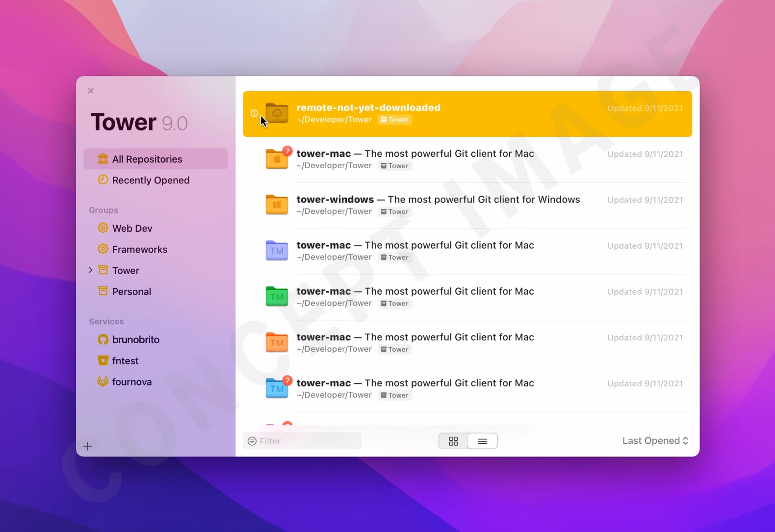
Task: Click the Groups section header
Action: tap(103, 210)
